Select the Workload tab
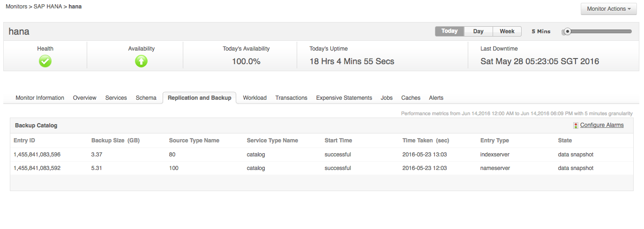The width and height of the screenshot is (644, 229). pos(255,98)
